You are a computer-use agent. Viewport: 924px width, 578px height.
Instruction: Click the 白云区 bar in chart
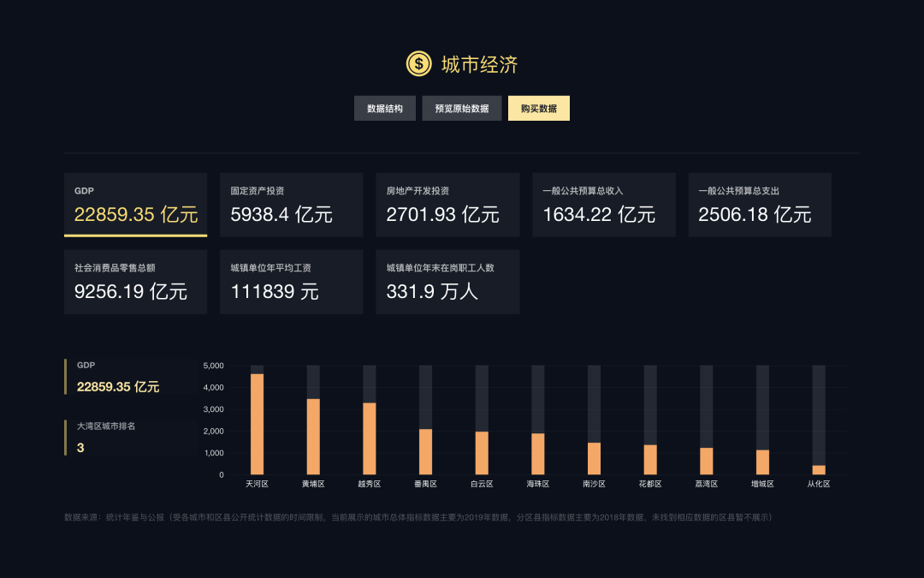coord(482,454)
